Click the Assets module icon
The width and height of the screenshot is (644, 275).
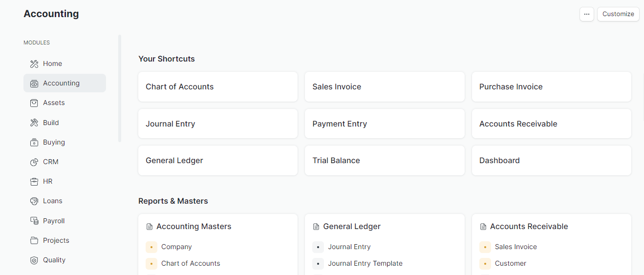pos(34,103)
